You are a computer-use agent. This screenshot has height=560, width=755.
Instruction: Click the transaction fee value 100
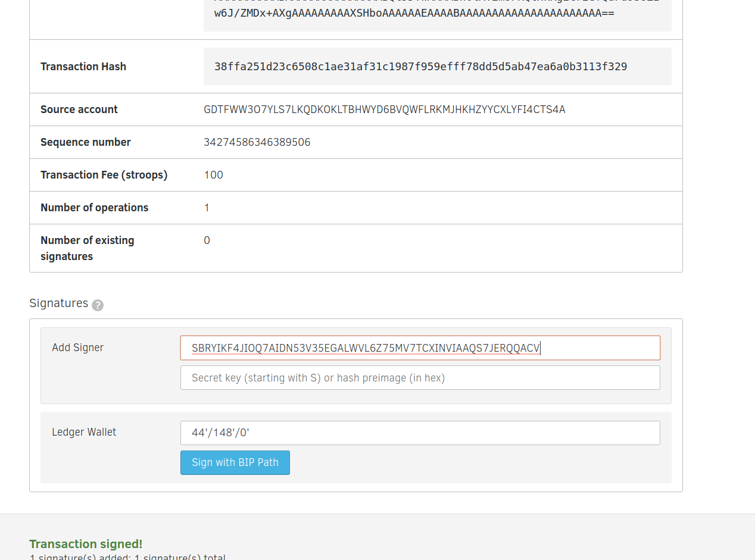(x=213, y=175)
